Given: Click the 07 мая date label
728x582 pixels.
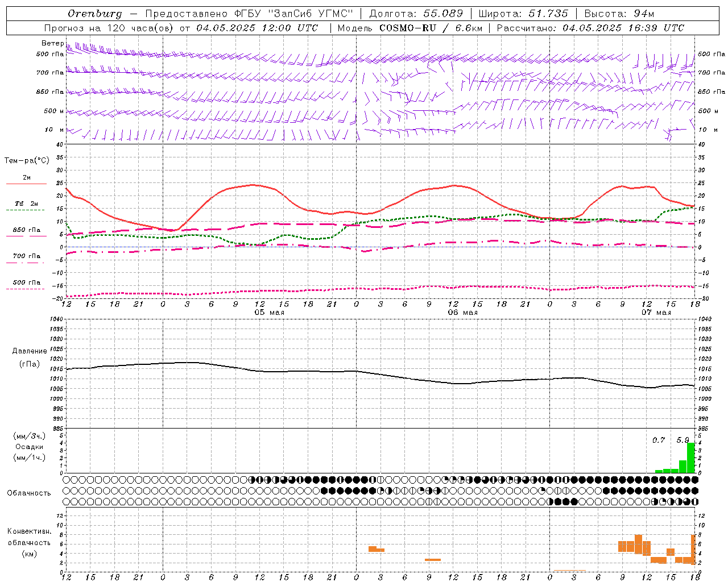Looking at the screenshot, I should 656,313.
